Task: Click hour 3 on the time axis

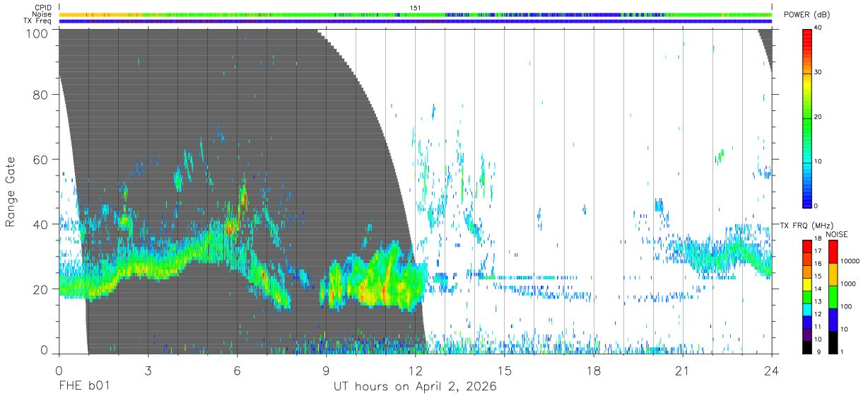Action: click(148, 371)
